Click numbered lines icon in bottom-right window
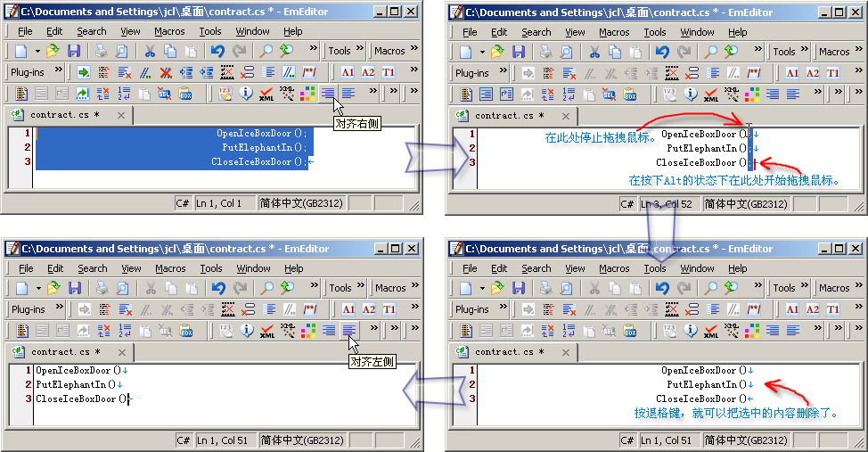Screen dimensions: 868x452 [569, 331]
